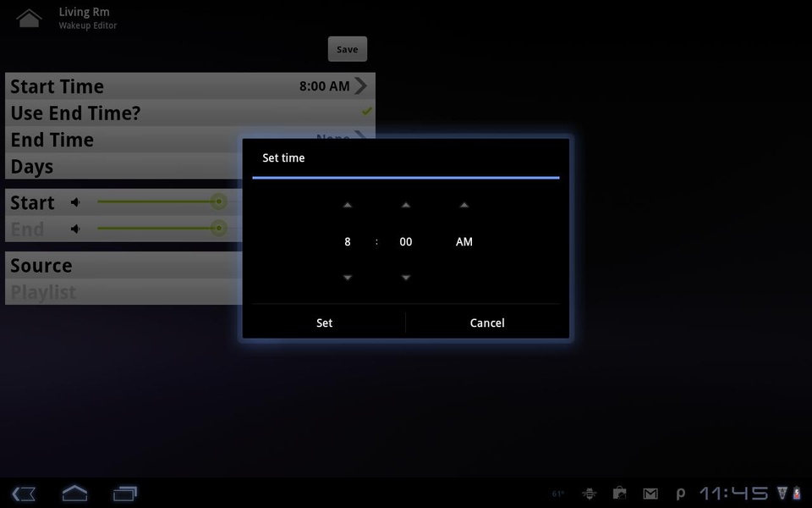Increase the minutes with up arrow
Image resolution: width=812 pixels, height=508 pixels.
click(x=406, y=205)
